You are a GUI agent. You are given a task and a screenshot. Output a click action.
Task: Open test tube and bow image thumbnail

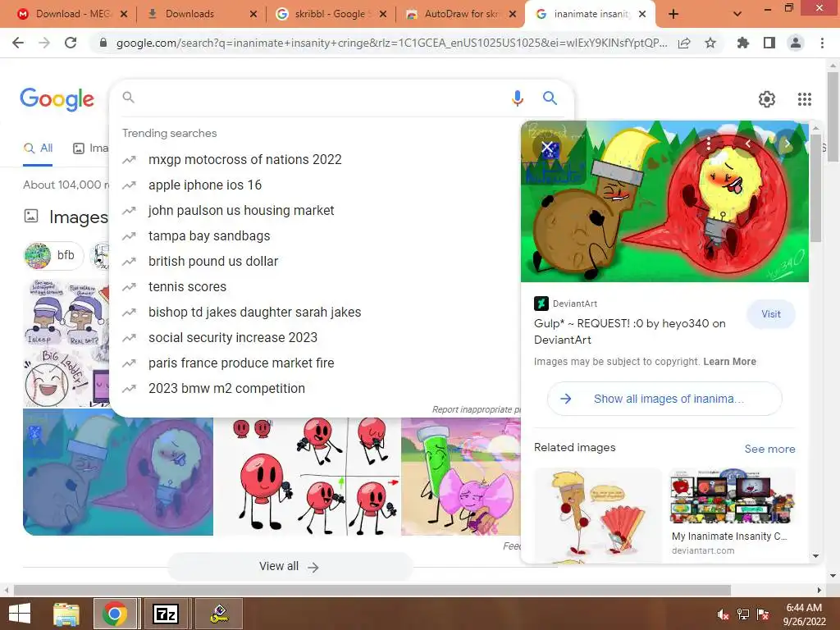[461, 477]
